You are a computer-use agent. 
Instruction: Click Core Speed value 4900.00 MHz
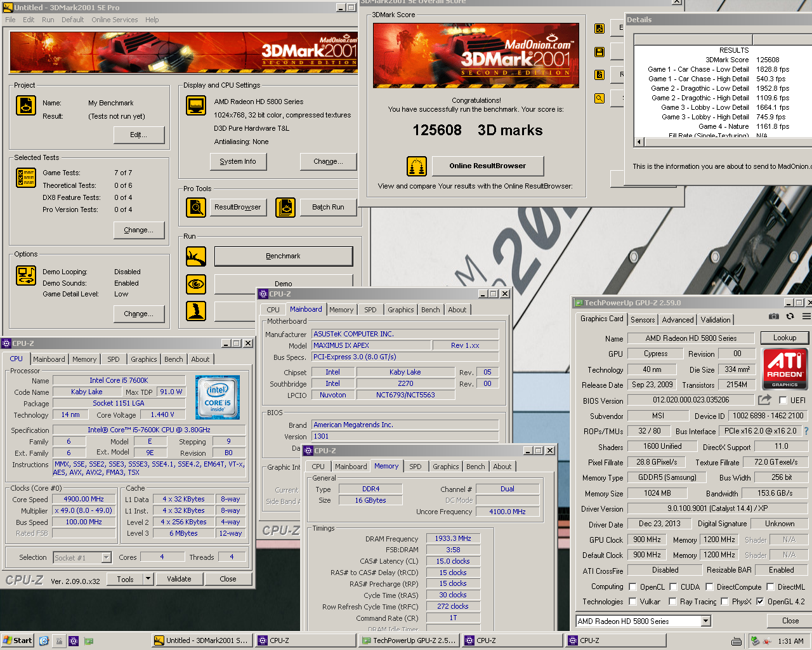tap(84, 500)
